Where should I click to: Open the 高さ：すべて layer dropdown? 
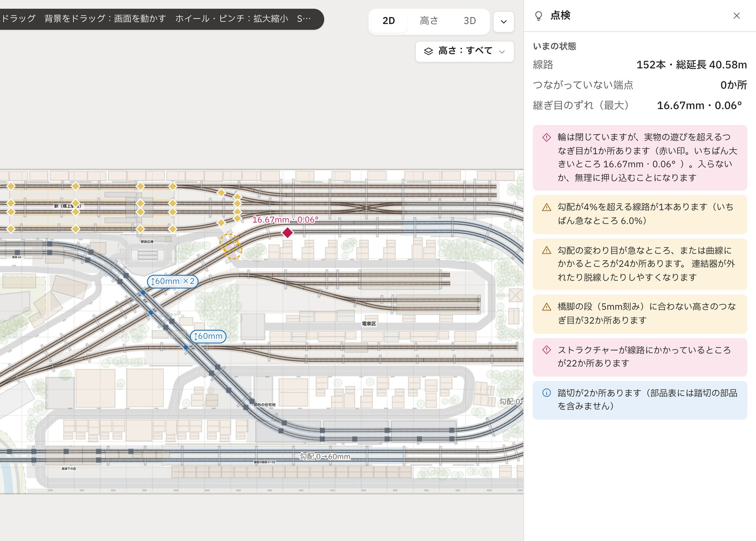coord(465,51)
